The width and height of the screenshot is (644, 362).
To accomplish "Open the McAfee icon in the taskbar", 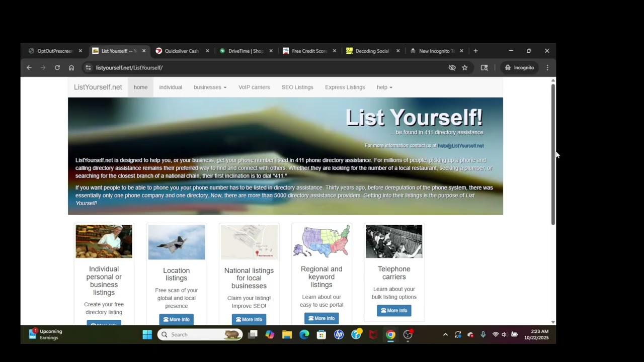I will point(373,334).
